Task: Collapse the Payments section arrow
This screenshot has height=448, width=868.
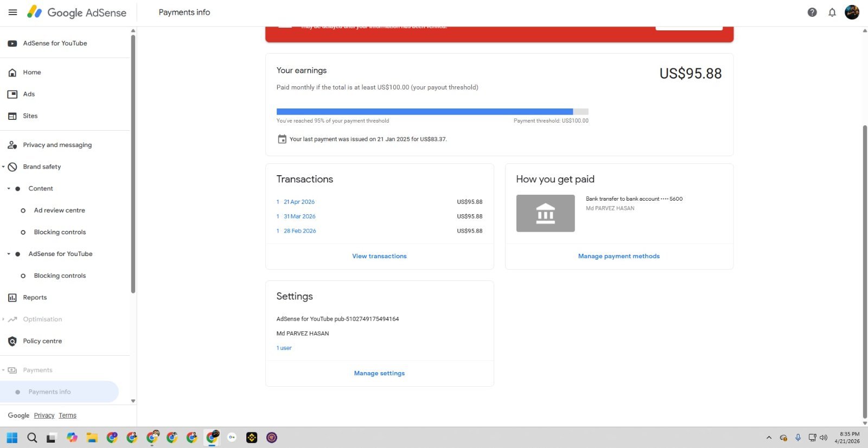Action: pyautogui.click(x=3, y=370)
